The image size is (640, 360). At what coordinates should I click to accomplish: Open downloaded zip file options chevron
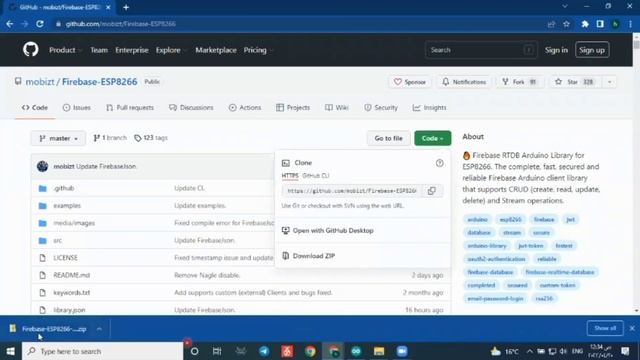coord(99,329)
